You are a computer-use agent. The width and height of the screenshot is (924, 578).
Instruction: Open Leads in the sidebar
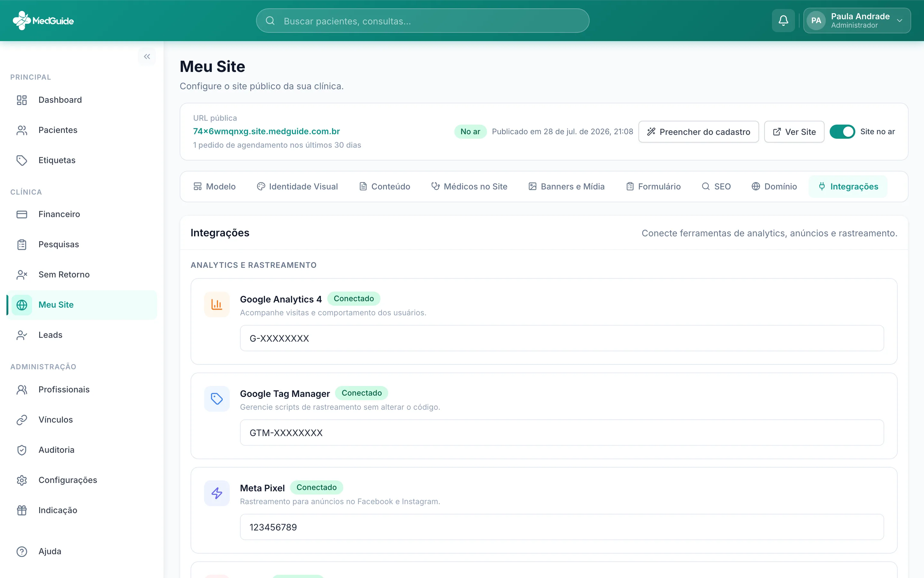[82, 335]
